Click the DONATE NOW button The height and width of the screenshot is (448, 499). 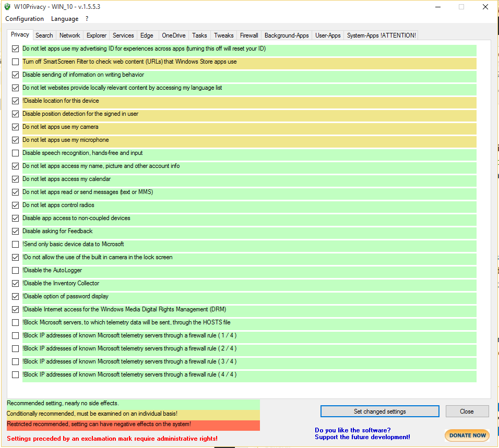pyautogui.click(x=467, y=435)
